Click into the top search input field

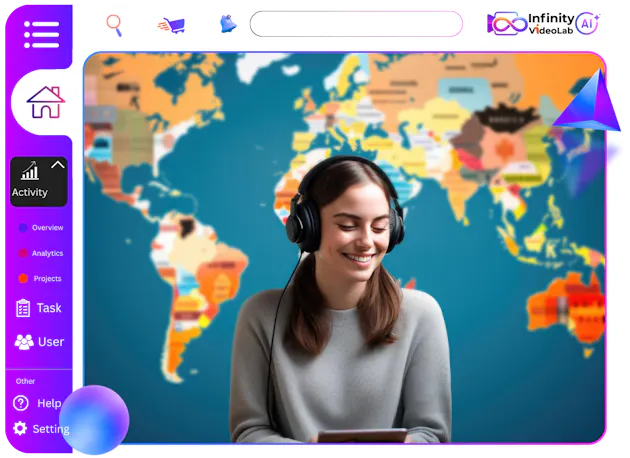point(355,24)
